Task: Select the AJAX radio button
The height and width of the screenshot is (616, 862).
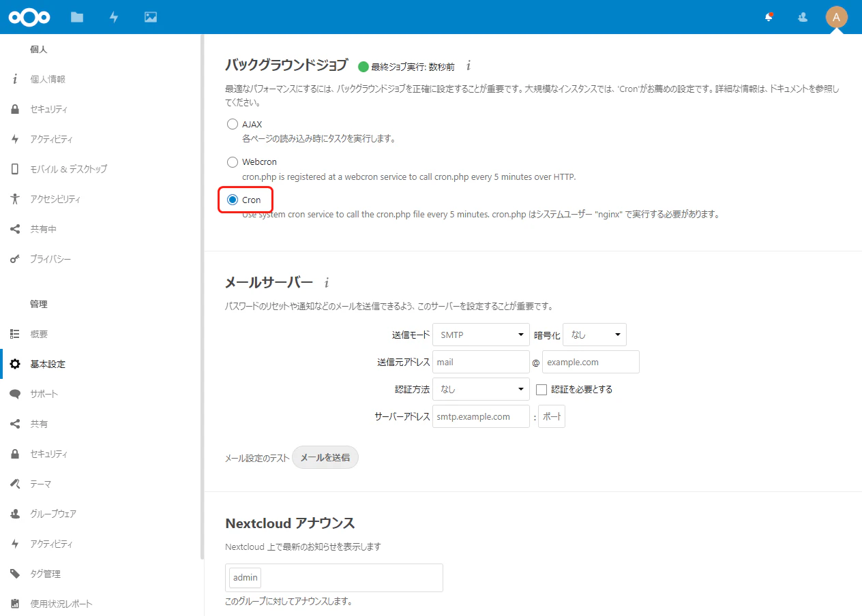Action: pos(233,125)
